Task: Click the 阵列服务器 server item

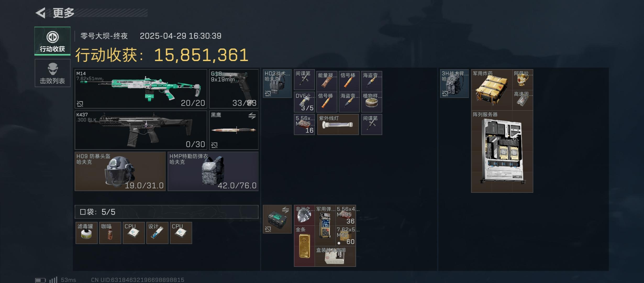Action: 502,151
